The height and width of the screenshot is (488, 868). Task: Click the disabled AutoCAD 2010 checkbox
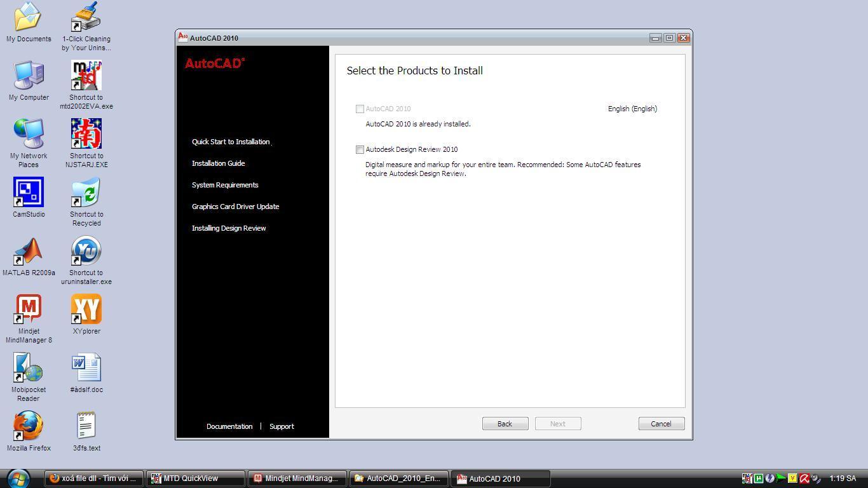[x=360, y=109]
